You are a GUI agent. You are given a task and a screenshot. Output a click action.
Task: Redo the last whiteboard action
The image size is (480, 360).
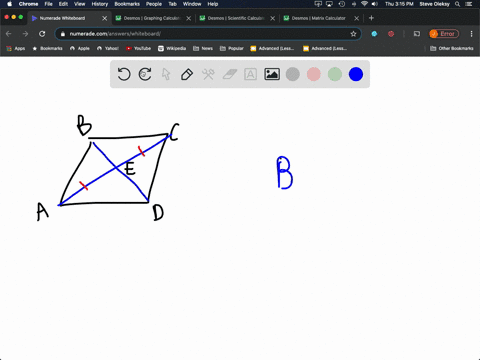click(145, 74)
